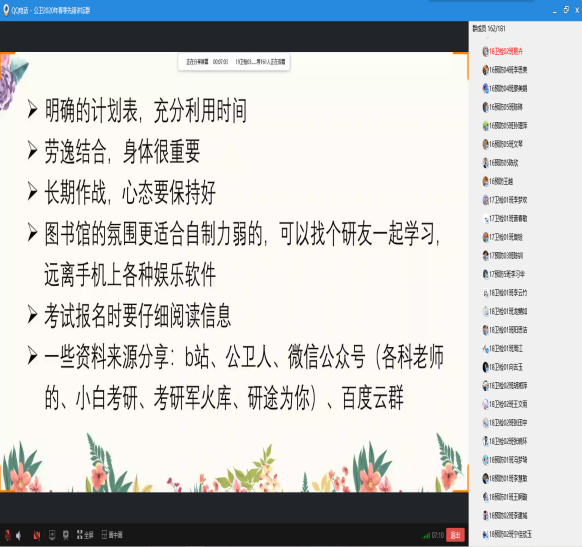The height and width of the screenshot is (547, 582).
Task: Click avatar of 18卫检01向吉玉
Action: coord(485,367)
